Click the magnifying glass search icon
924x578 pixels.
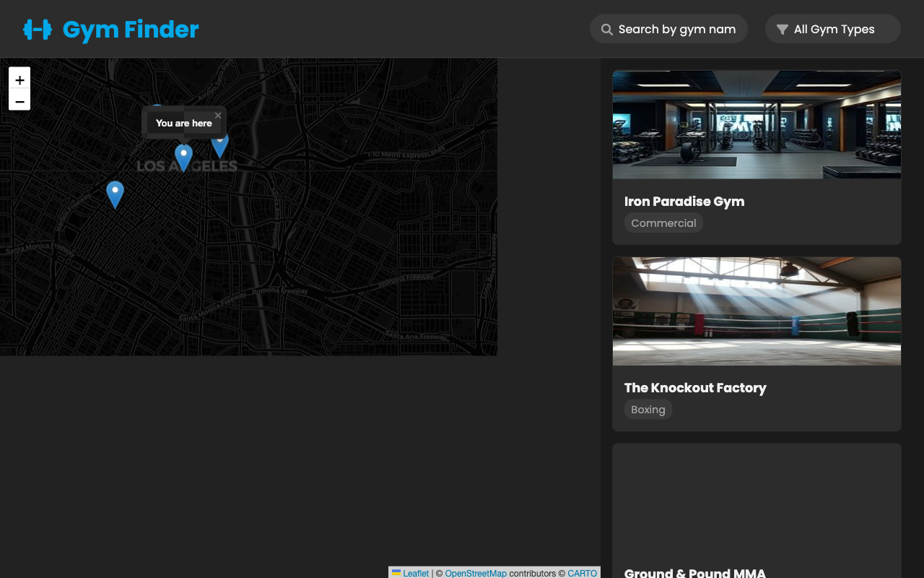(607, 30)
